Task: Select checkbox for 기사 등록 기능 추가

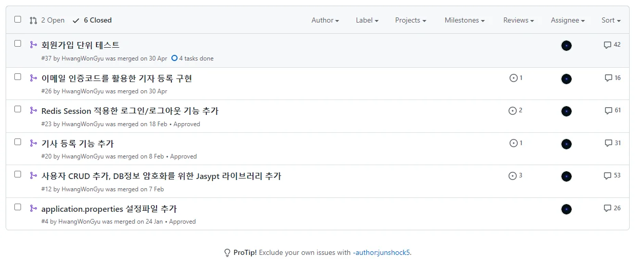Action: coord(18,142)
